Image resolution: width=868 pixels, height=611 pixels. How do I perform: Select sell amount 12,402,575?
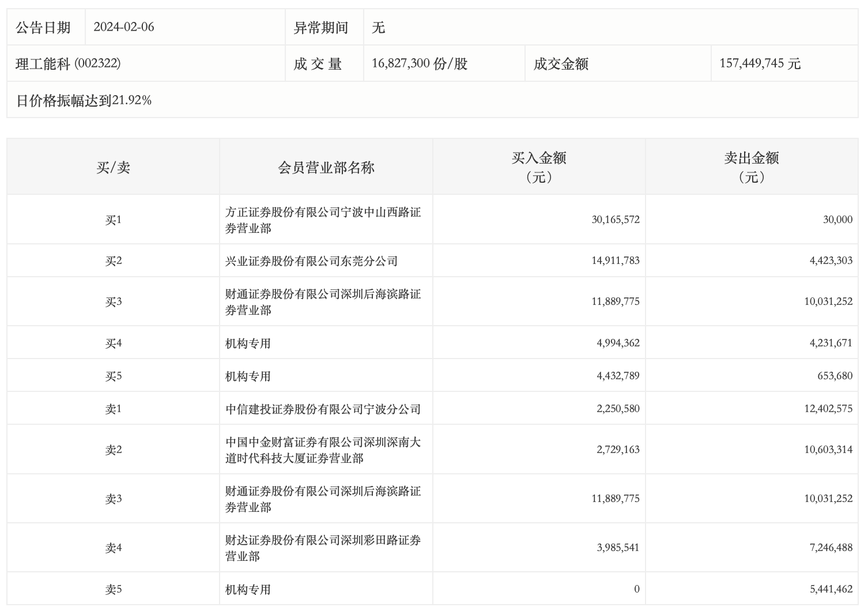point(828,409)
